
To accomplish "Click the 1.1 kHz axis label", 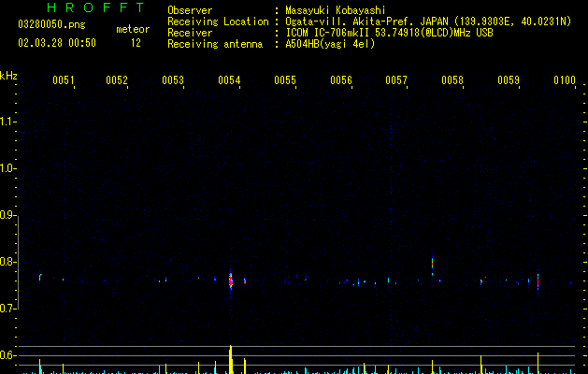I will [x=7, y=122].
